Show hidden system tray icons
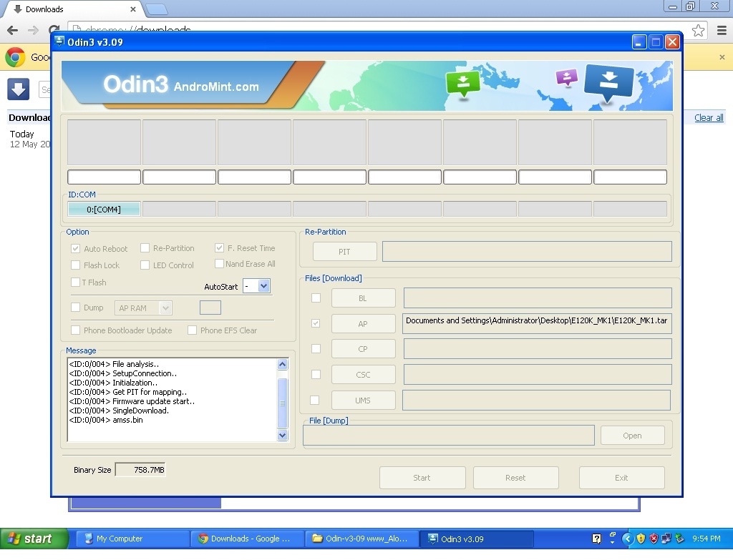This screenshot has width=733, height=560. pyautogui.click(x=627, y=539)
